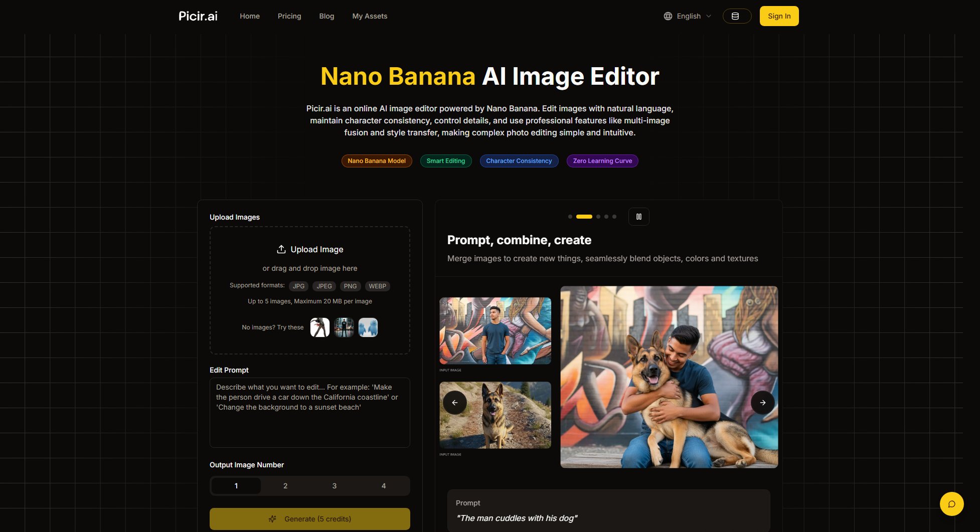Go to the Blog page
This screenshot has width=980, height=532.
326,16
